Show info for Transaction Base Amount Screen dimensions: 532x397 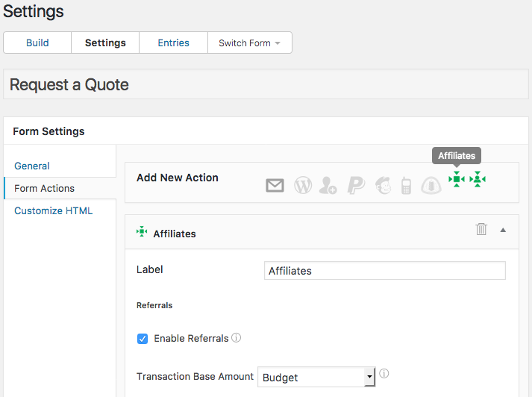point(384,374)
